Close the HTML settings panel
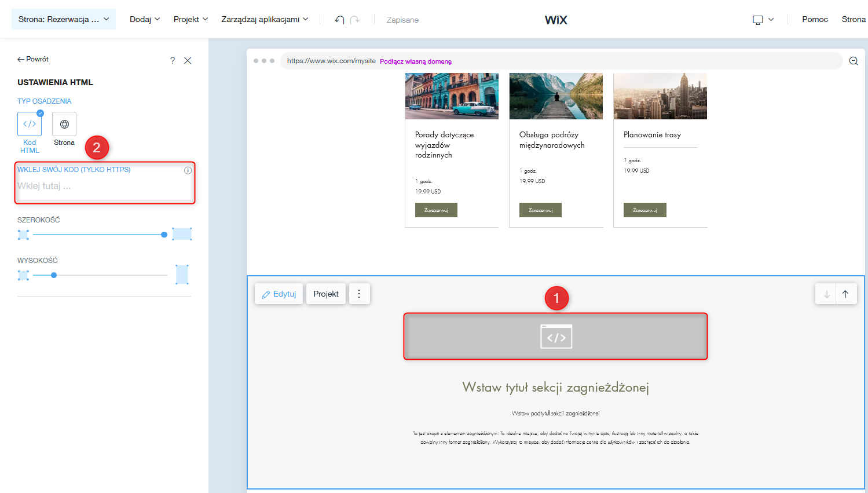Image resolution: width=868 pixels, height=493 pixels. click(188, 61)
